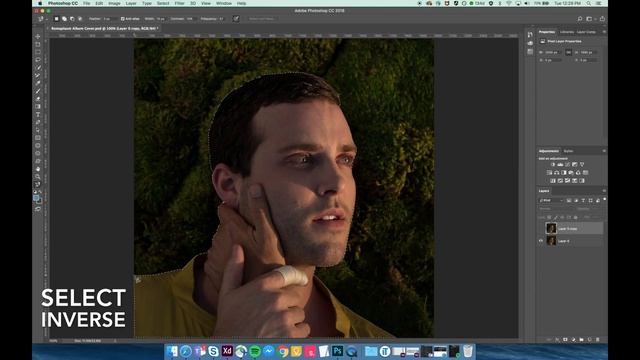Add a Black & White adjustment
This screenshot has height=360, width=640.
click(564, 173)
